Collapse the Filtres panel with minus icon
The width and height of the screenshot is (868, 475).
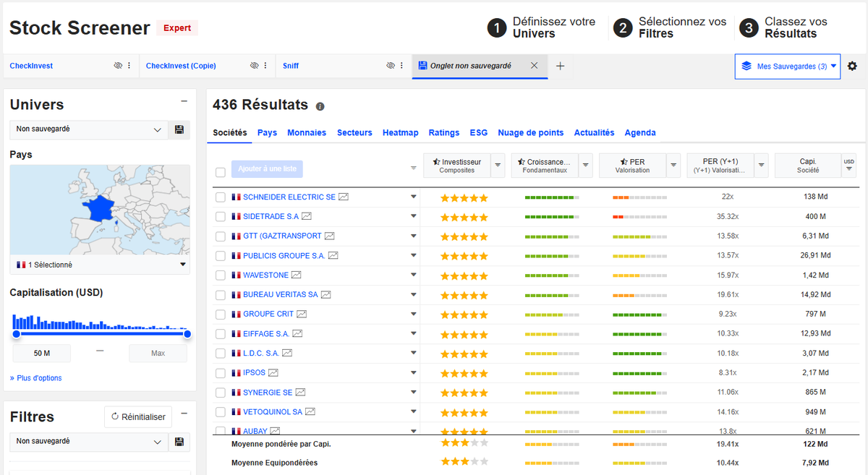(x=184, y=414)
